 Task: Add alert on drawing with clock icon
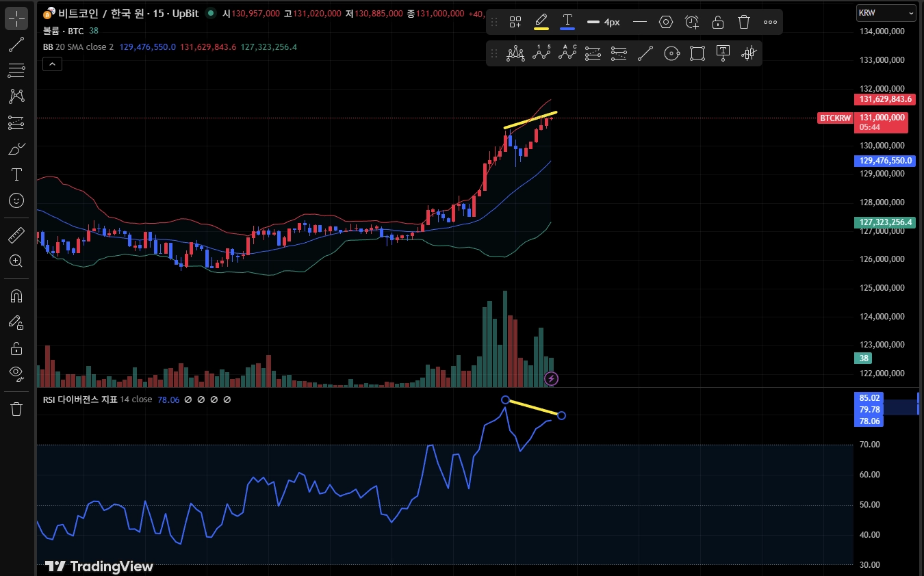692,22
